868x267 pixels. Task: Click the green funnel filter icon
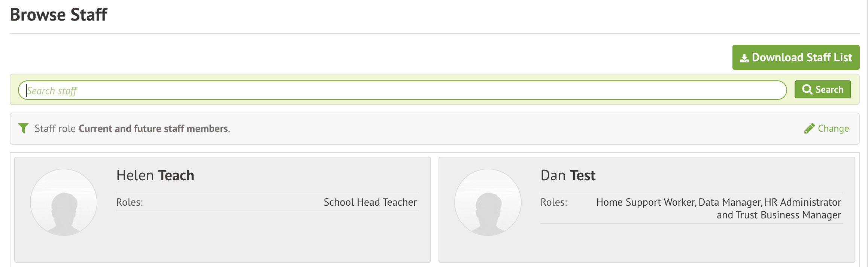[23, 128]
